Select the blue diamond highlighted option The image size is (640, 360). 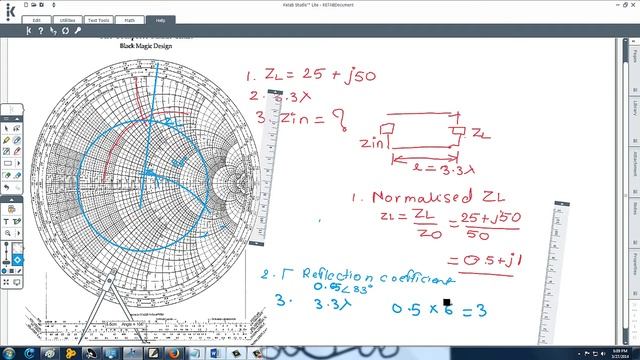[x=17, y=260]
